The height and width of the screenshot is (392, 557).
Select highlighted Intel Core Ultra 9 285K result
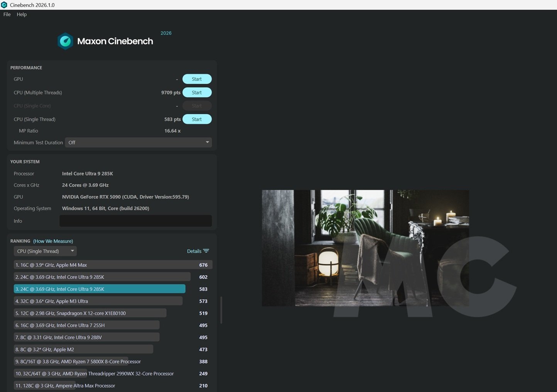(x=100, y=289)
